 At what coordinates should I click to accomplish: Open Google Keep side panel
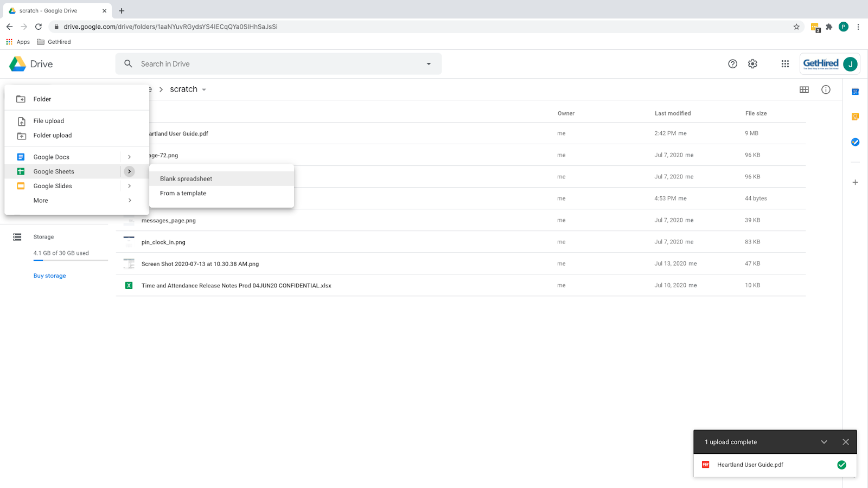click(855, 117)
